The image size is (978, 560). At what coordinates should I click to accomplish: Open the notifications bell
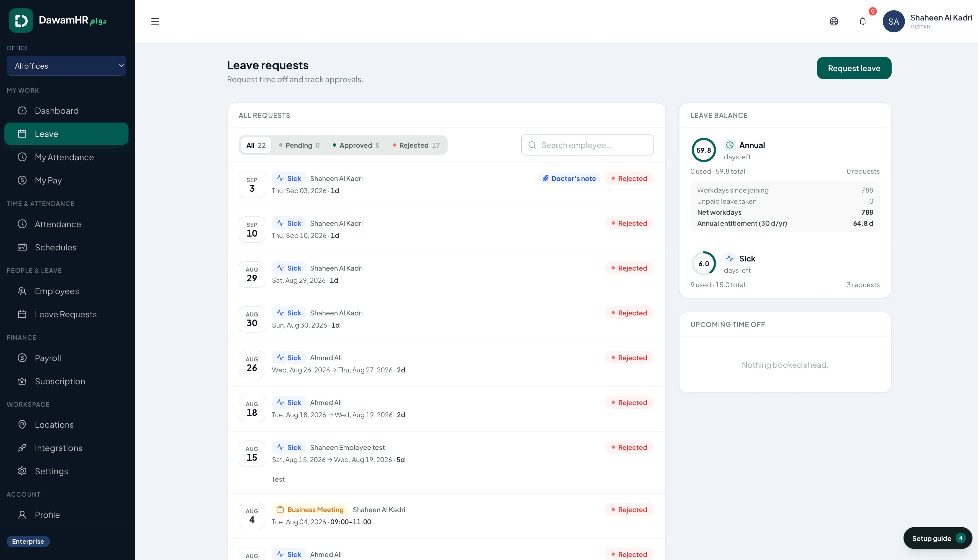click(x=863, y=21)
